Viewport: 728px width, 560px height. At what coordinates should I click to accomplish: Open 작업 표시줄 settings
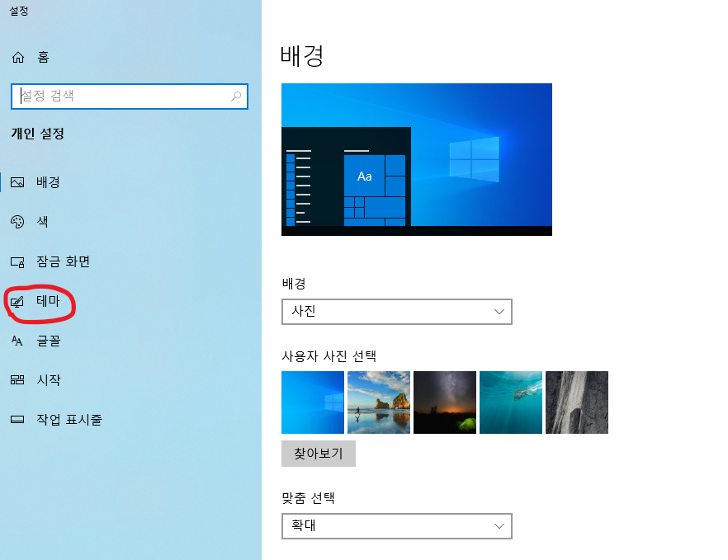tap(69, 420)
